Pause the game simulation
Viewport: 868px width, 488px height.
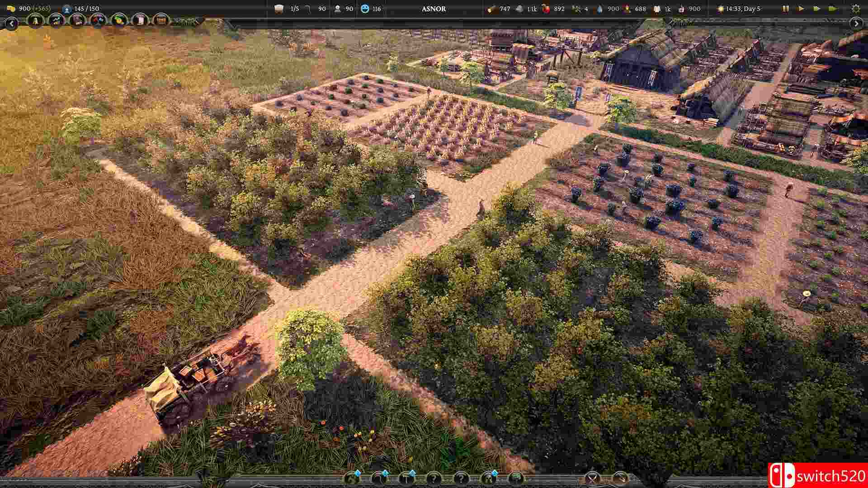[786, 9]
